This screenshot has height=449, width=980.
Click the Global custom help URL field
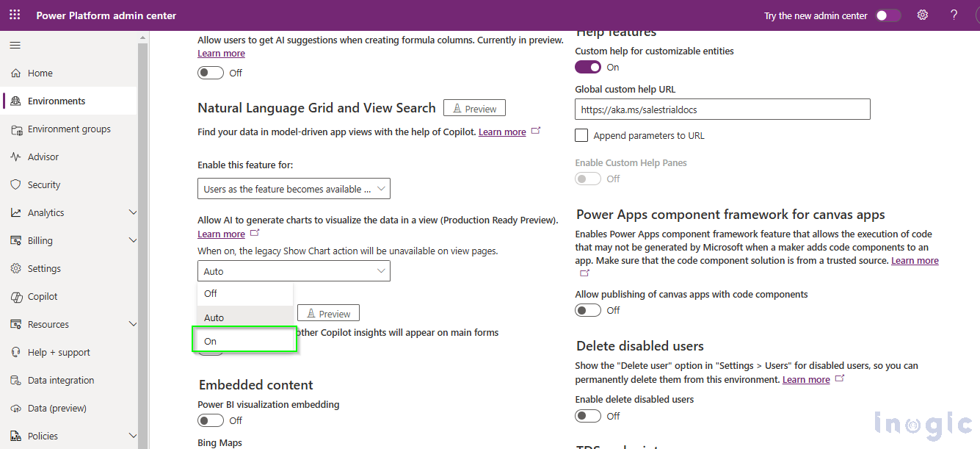click(x=722, y=109)
